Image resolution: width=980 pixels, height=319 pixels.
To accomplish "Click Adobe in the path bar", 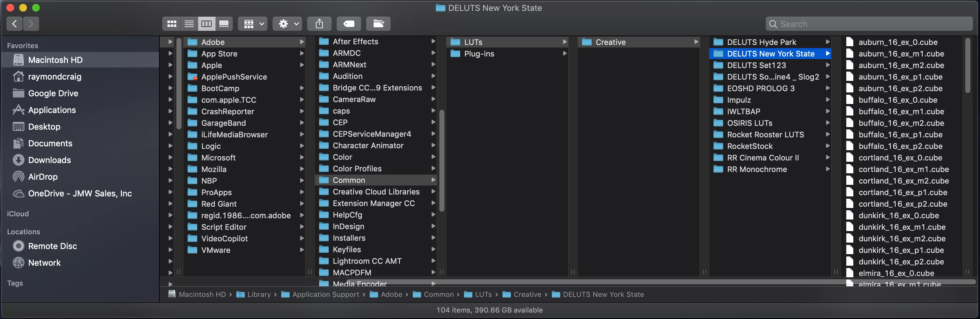I will 386,294.
